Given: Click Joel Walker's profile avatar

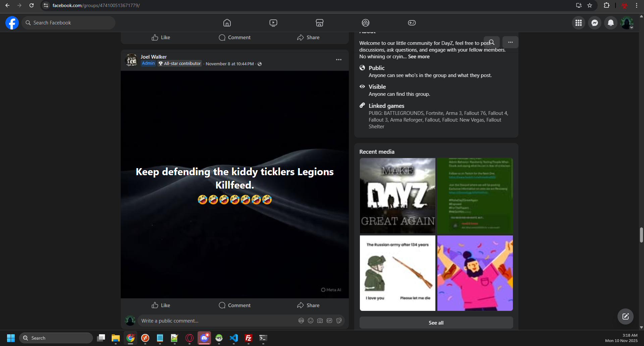Looking at the screenshot, I should 131,60.
